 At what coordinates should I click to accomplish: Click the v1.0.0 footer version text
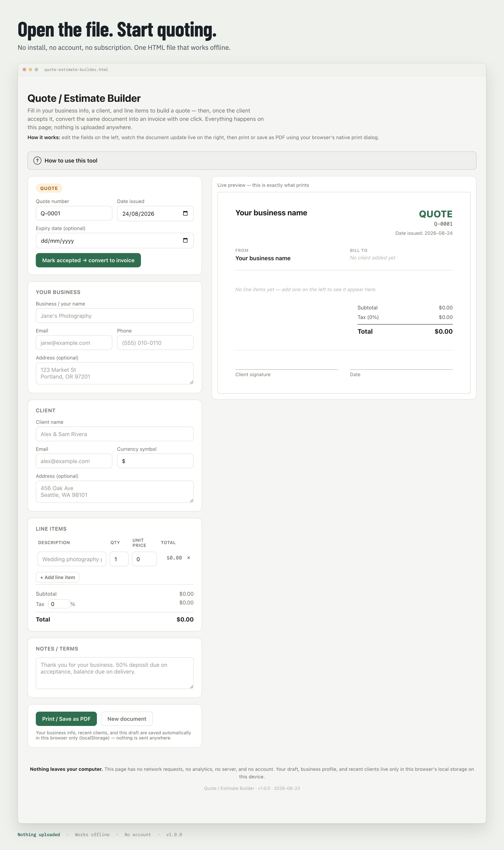[x=174, y=834]
